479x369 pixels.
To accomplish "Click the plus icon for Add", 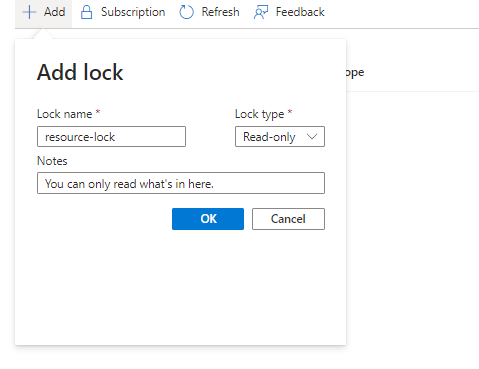I will (x=29, y=12).
